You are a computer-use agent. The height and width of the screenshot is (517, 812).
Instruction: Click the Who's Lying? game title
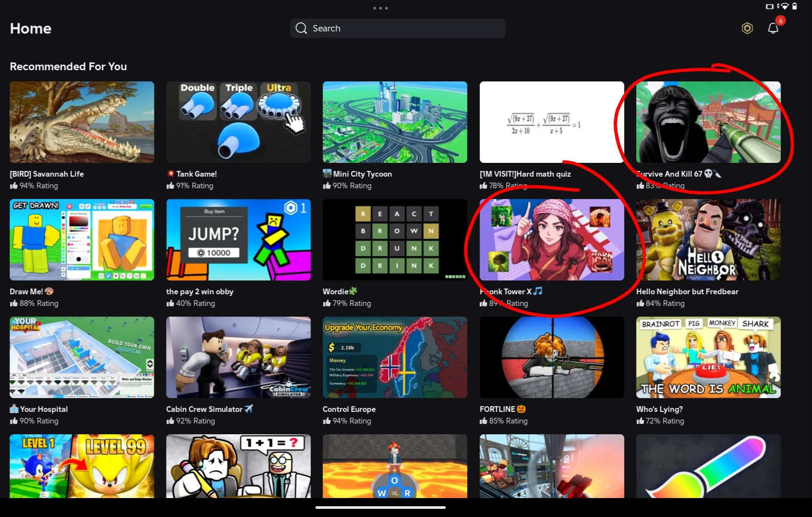[659, 409]
